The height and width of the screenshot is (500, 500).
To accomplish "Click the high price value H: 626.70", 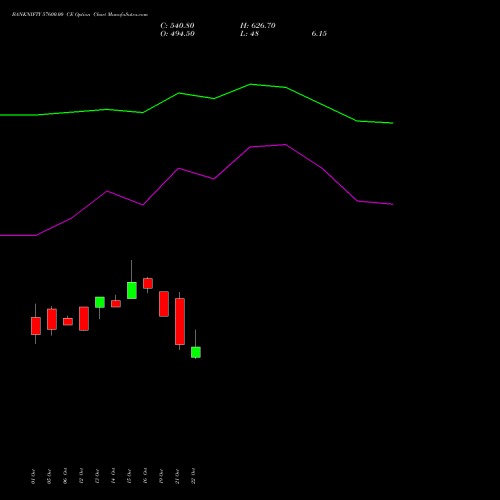I will 258,26.
